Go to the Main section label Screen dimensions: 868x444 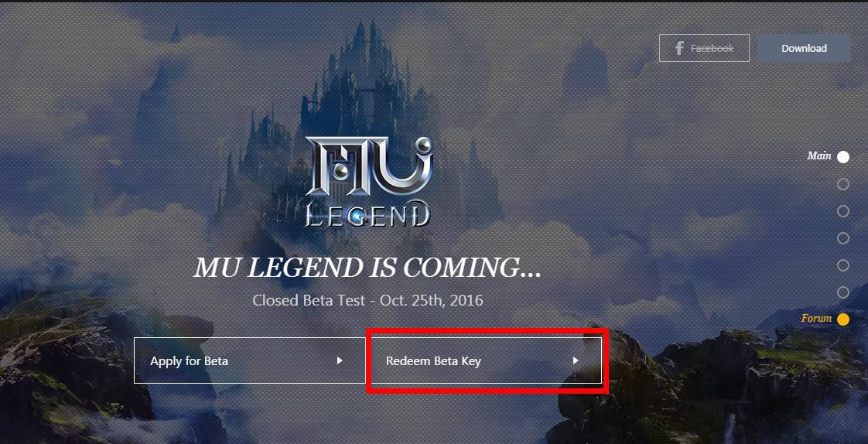(x=819, y=156)
